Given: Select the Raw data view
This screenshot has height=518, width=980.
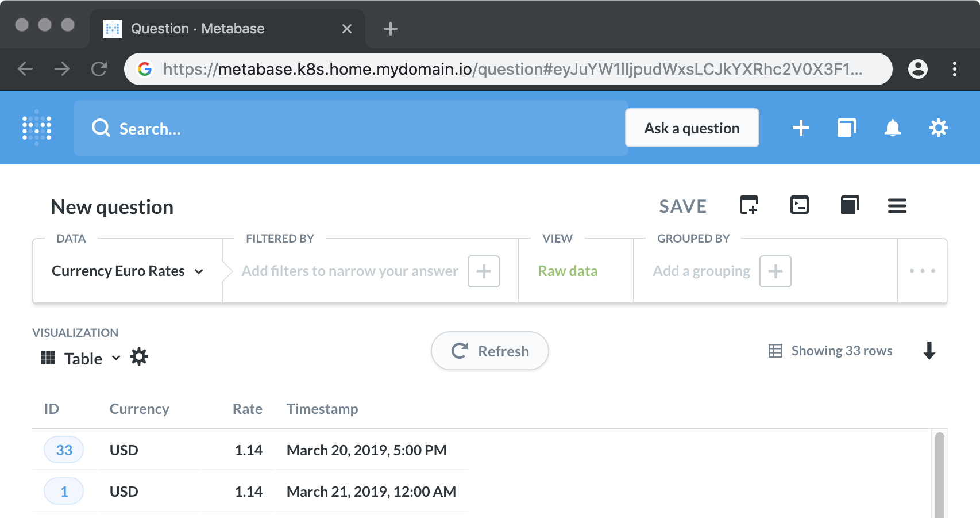Looking at the screenshot, I should click(x=568, y=271).
